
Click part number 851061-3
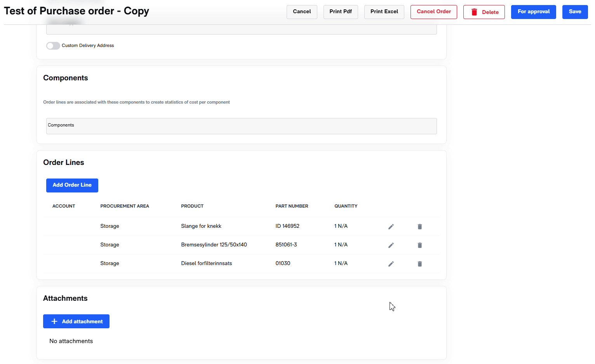tap(286, 245)
